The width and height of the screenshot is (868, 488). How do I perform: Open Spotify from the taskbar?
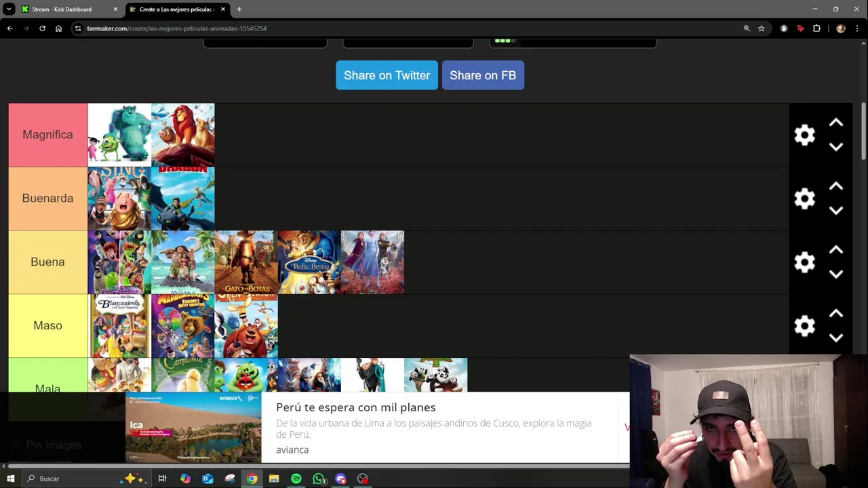pos(296,479)
